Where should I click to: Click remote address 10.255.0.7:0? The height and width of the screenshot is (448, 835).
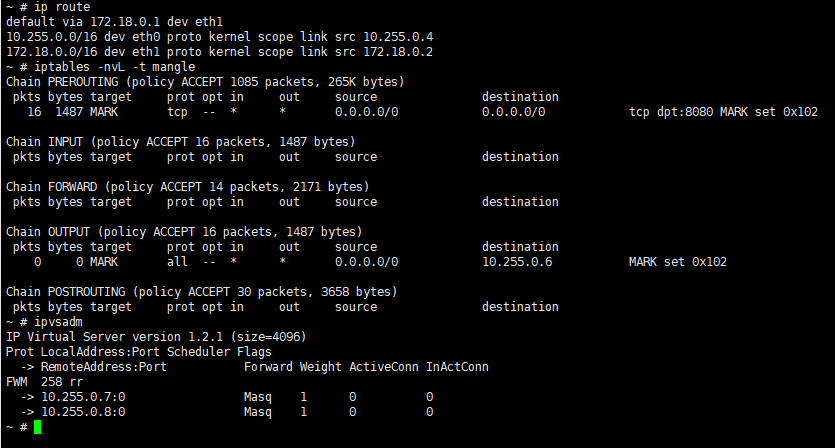(83, 397)
